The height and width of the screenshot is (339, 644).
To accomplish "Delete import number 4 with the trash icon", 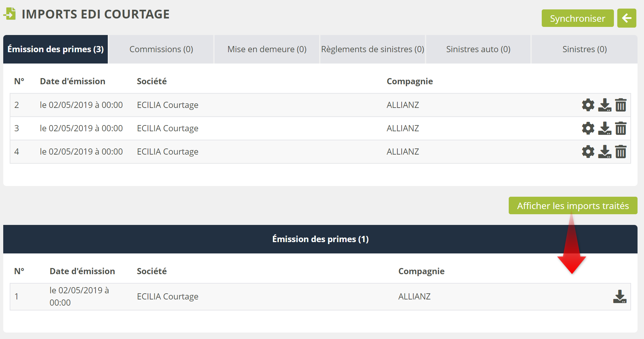I will (x=621, y=152).
